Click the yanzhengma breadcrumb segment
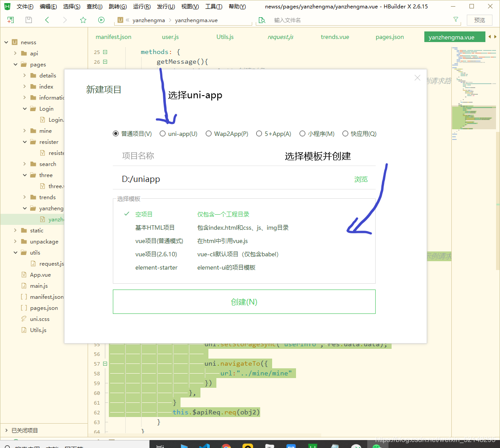This screenshot has width=500, height=448. (149, 20)
